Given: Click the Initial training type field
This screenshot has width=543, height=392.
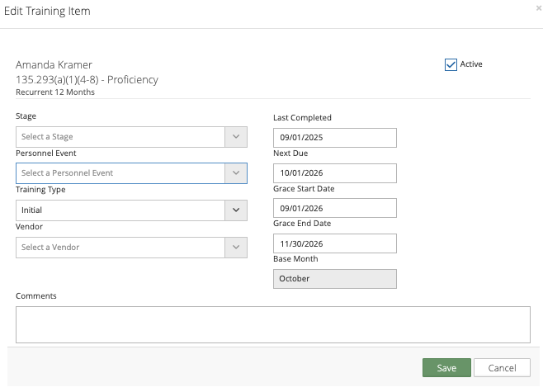Looking at the screenshot, I should point(120,210).
